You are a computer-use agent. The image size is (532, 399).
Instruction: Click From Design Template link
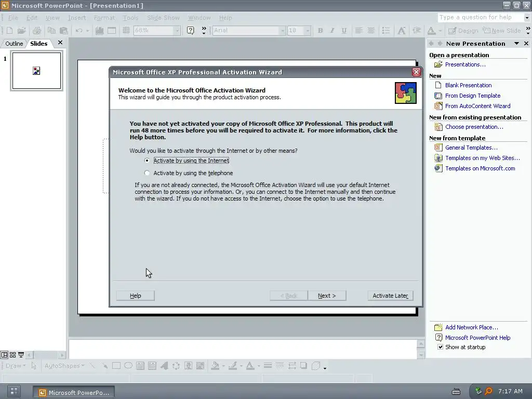(473, 96)
